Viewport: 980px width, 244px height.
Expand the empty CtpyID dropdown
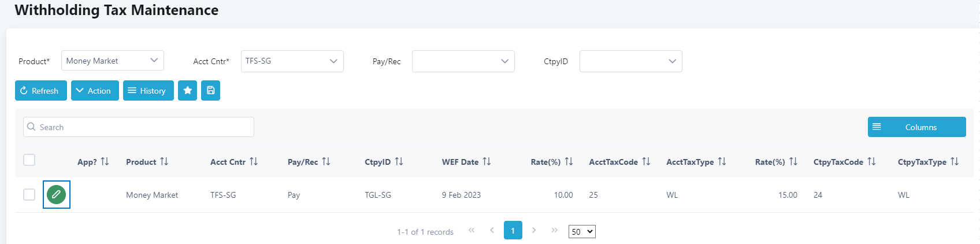pos(631,61)
